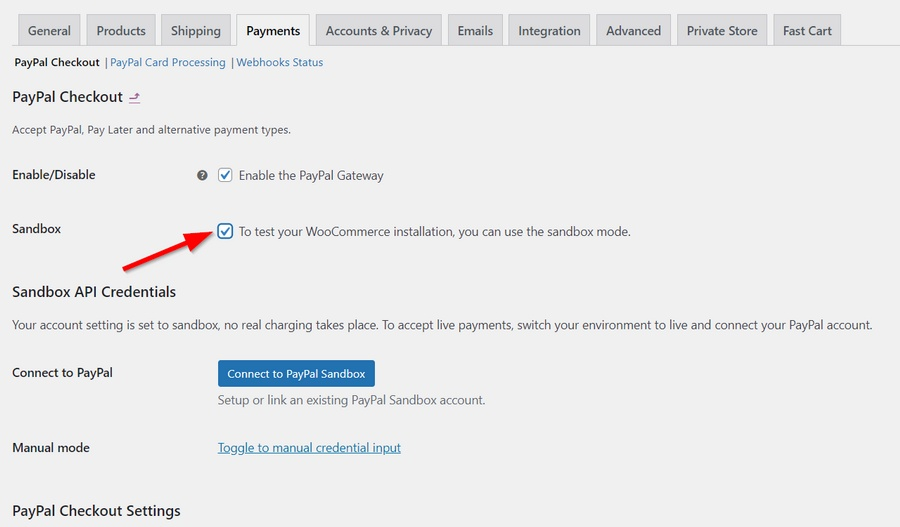Select the Payments tab
This screenshot has width=900, height=527.
click(x=273, y=30)
